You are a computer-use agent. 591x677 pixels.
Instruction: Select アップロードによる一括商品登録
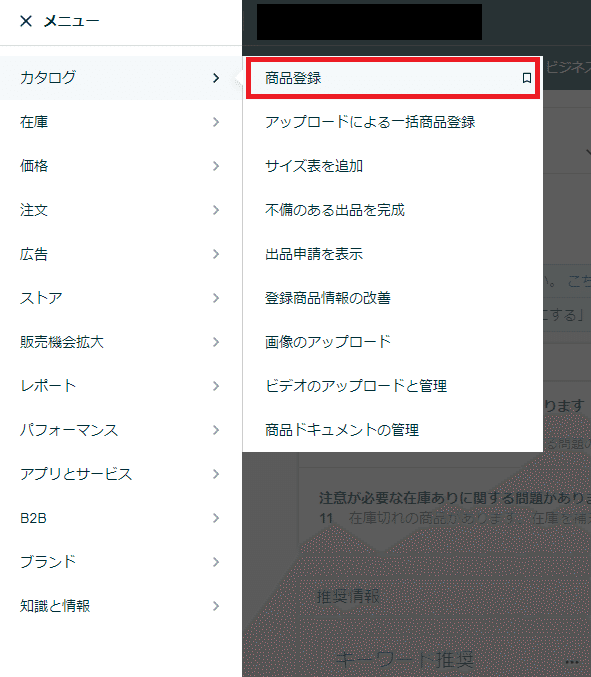click(370, 122)
